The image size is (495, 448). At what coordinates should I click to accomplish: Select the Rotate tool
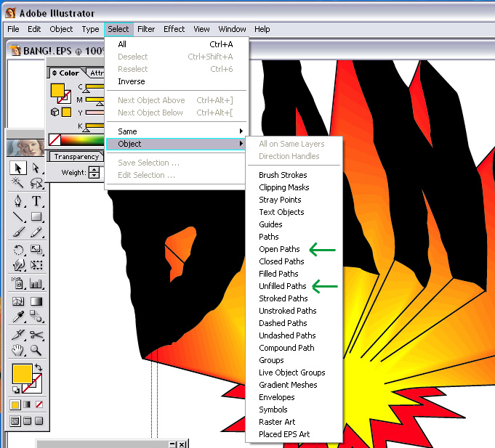coord(18,250)
